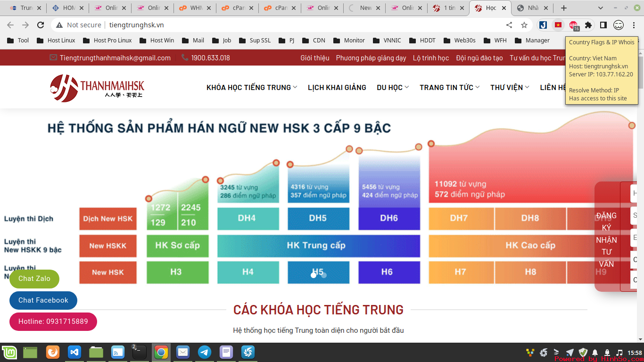Open the Chrome three-dot menu
Image resolution: width=644 pixels, height=362 pixels.
click(x=634, y=25)
